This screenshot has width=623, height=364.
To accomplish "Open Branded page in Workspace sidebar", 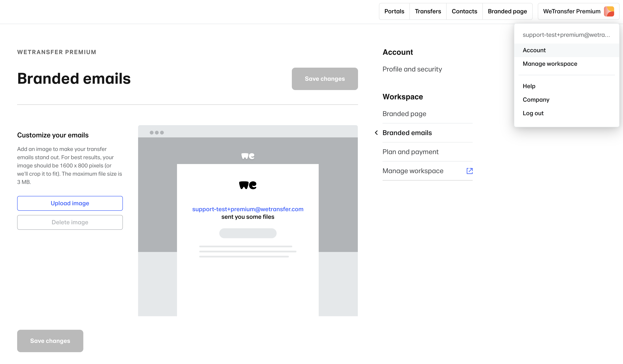I will (427, 114).
